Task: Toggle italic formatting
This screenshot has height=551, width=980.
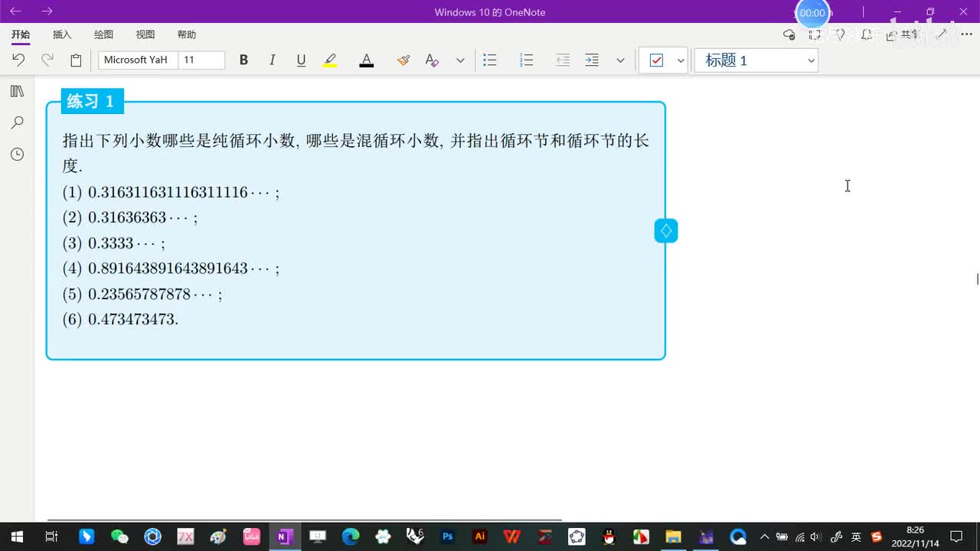Action: (272, 60)
